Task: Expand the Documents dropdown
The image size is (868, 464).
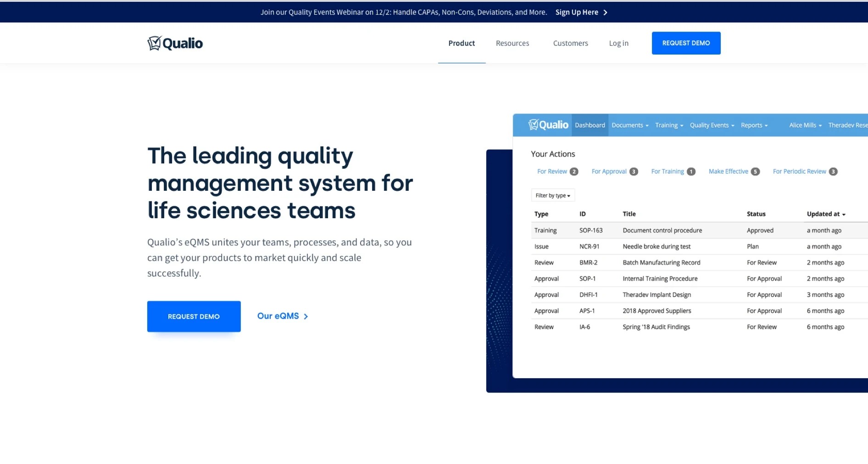Action: (x=630, y=125)
